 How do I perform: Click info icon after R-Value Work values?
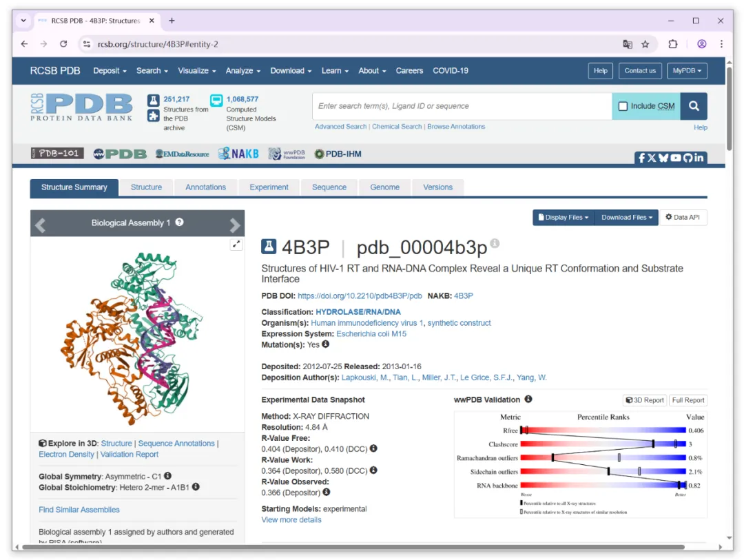coord(373,470)
